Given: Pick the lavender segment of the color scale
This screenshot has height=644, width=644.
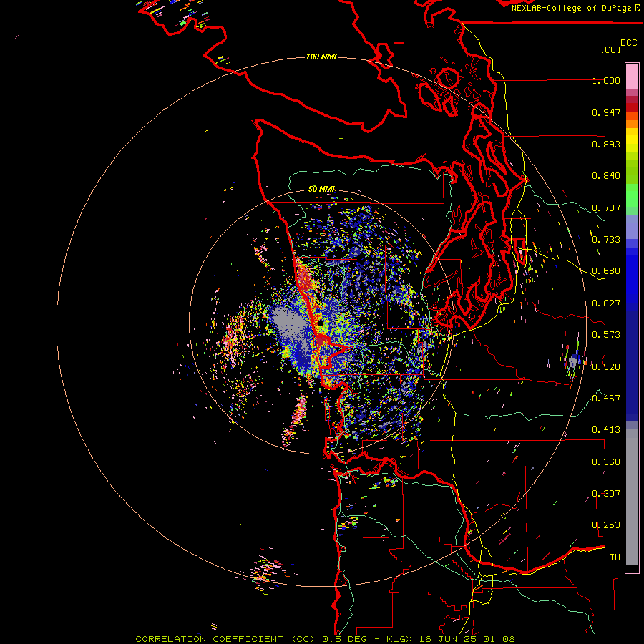Looking at the screenshot, I should (x=632, y=227).
